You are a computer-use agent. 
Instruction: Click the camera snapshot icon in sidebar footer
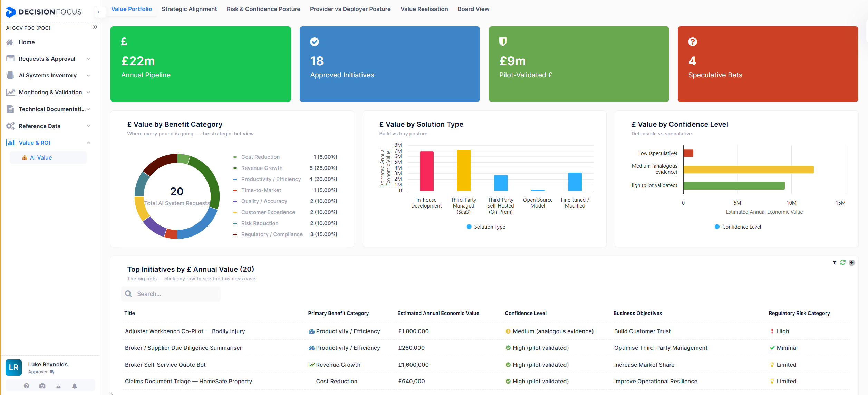pyautogui.click(x=42, y=386)
